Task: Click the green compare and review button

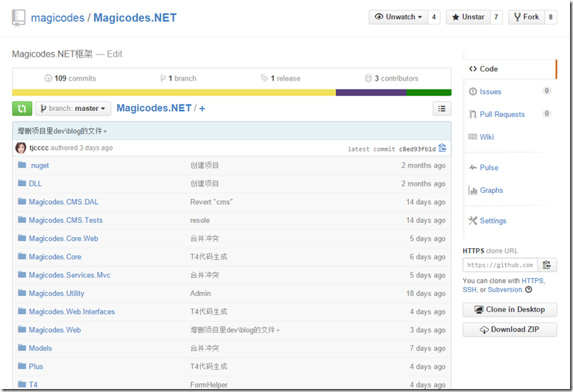Action: [x=22, y=108]
